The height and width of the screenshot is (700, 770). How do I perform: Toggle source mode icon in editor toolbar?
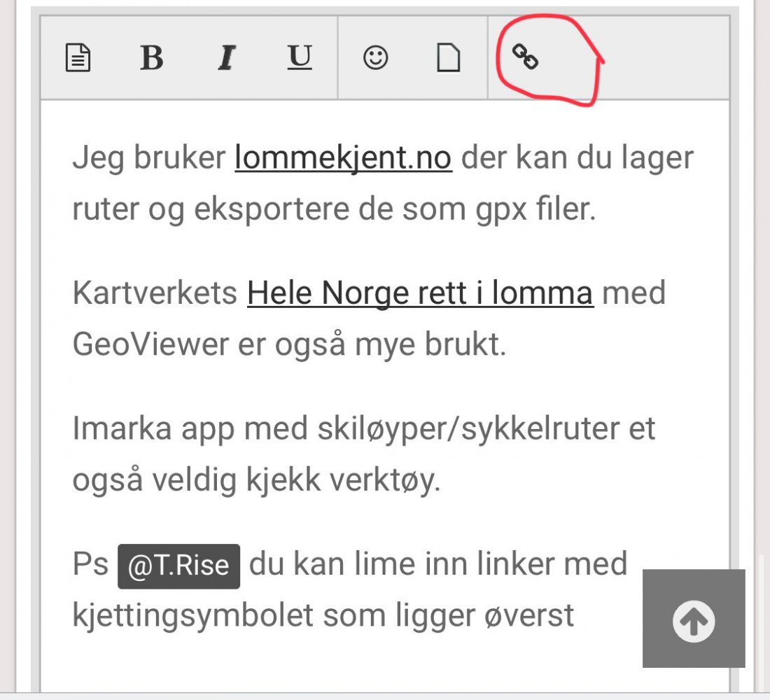(78, 58)
